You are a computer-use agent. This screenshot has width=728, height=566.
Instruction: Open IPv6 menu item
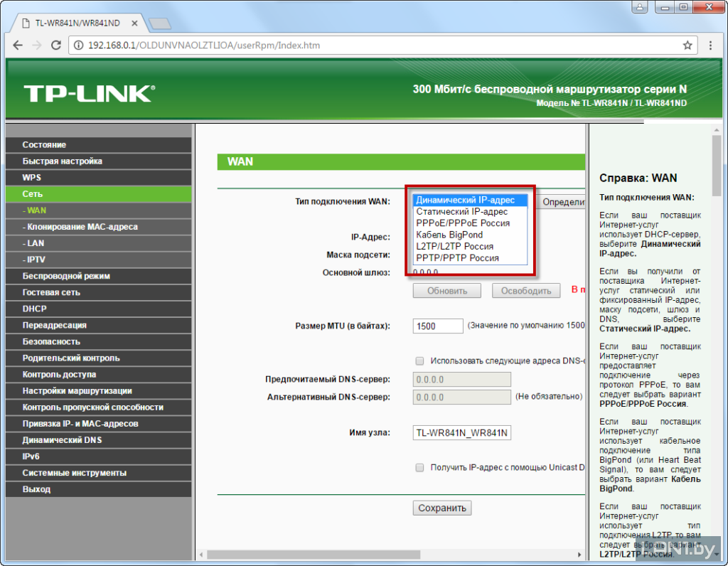(x=98, y=456)
